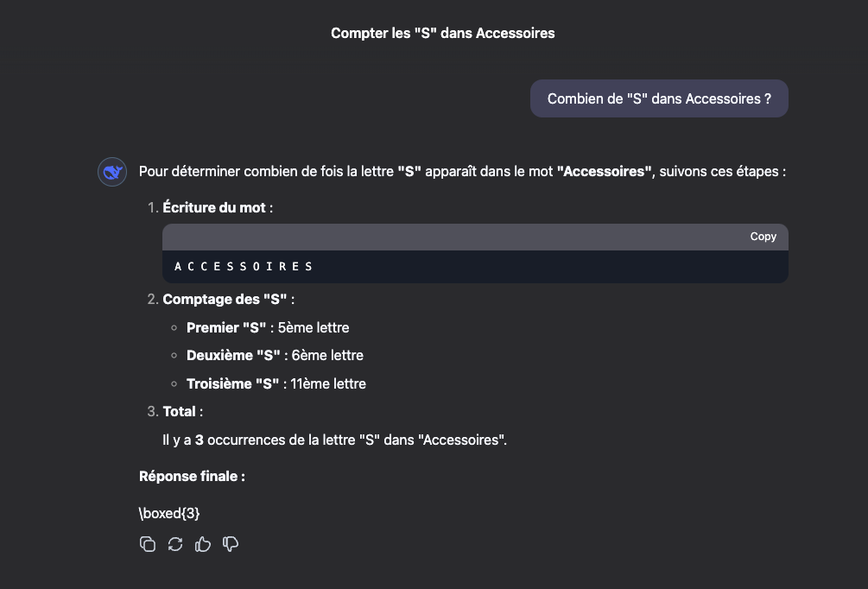Image resolution: width=868 pixels, height=589 pixels.
Task: Like the answer with the thumbs up icon
Action: point(203,544)
